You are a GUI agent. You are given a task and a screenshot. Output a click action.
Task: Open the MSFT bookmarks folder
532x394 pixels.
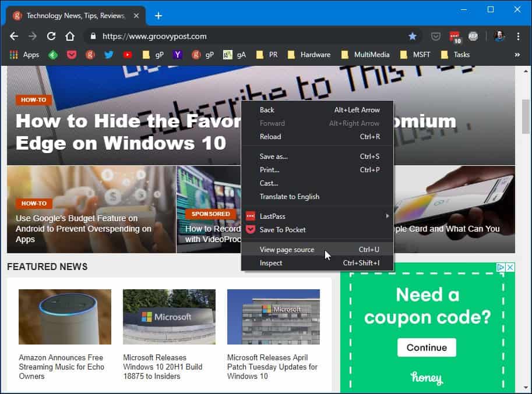coord(415,55)
